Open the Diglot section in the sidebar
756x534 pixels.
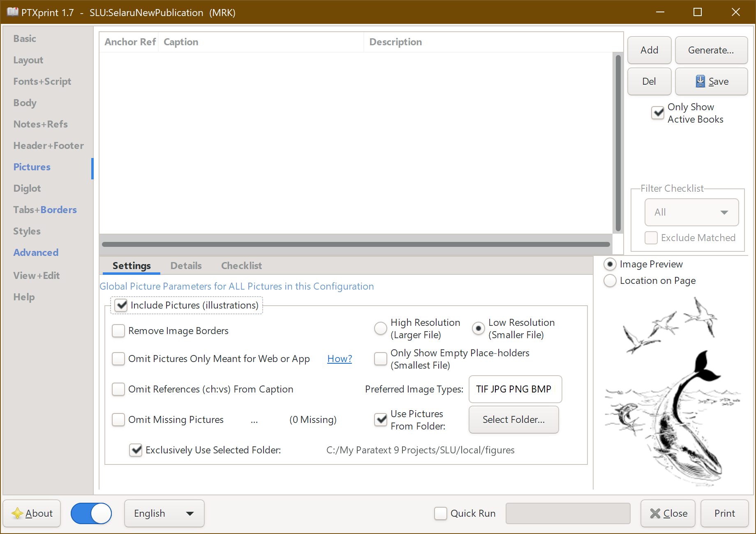click(x=27, y=188)
